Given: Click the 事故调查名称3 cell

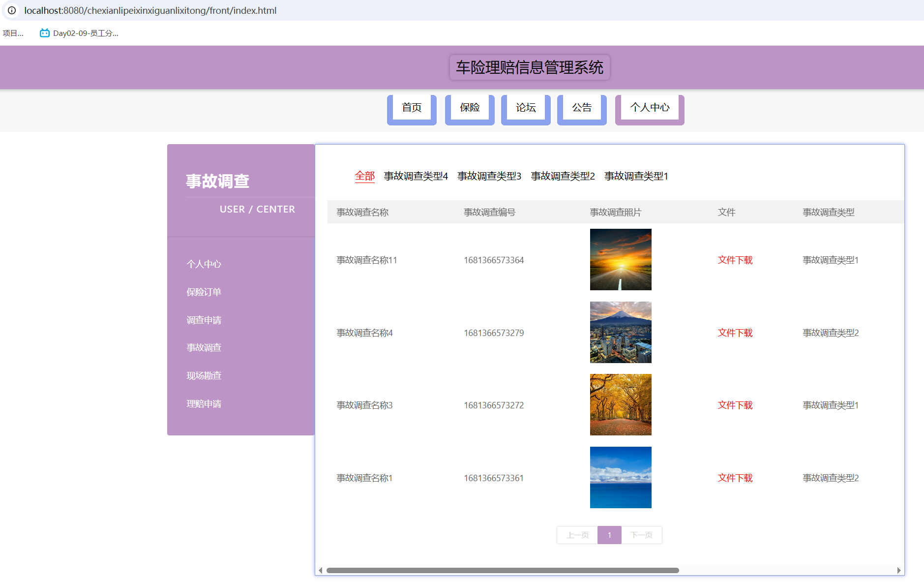Looking at the screenshot, I should tap(365, 405).
